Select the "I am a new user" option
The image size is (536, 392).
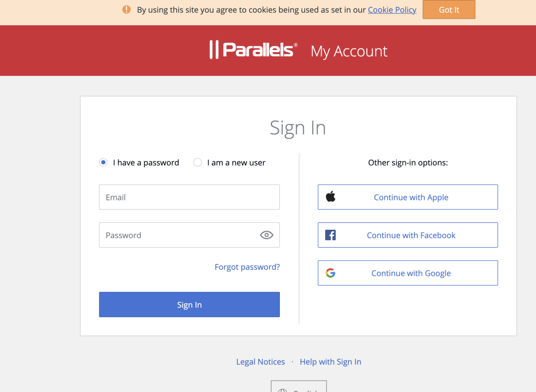point(198,162)
